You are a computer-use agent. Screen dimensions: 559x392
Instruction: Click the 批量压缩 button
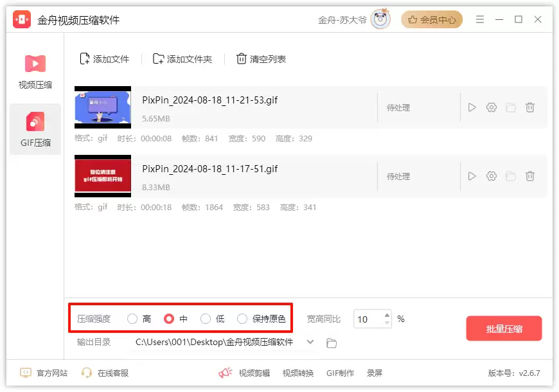point(504,328)
